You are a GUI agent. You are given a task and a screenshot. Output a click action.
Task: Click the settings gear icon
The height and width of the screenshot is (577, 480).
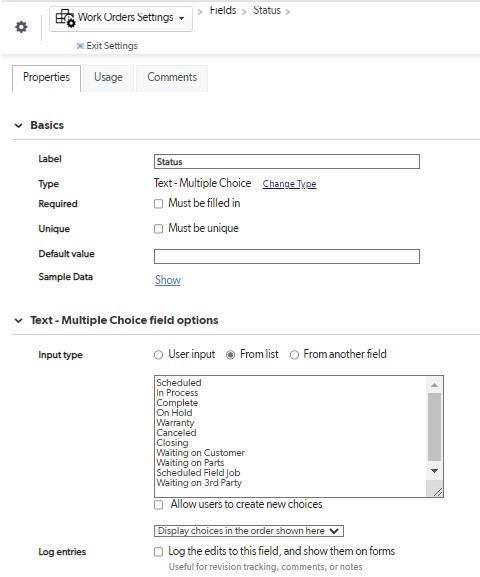(21, 27)
